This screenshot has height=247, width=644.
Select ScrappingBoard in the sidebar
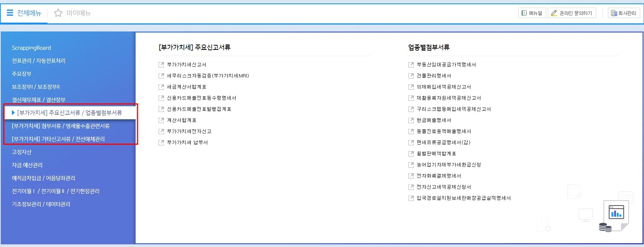[x=31, y=48]
